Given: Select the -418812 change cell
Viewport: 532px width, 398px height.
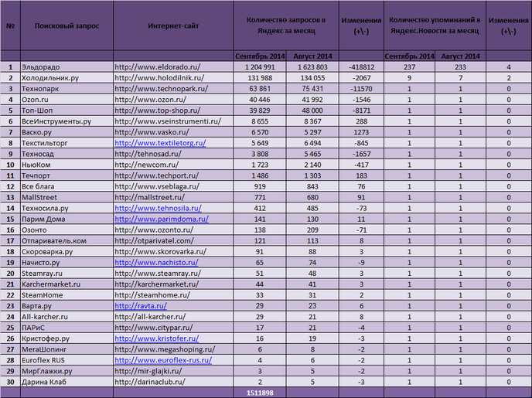Looking at the screenshot, I should (x=361, y=67).
